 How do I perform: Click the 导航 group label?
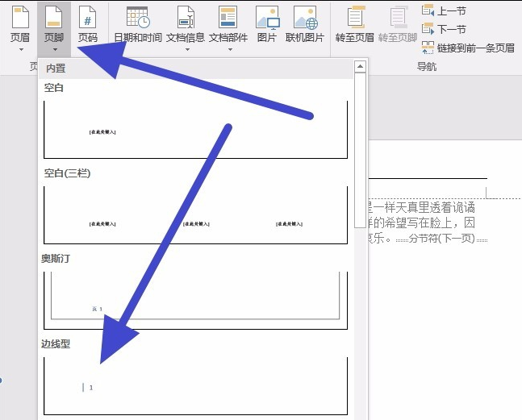pos(427,67)
